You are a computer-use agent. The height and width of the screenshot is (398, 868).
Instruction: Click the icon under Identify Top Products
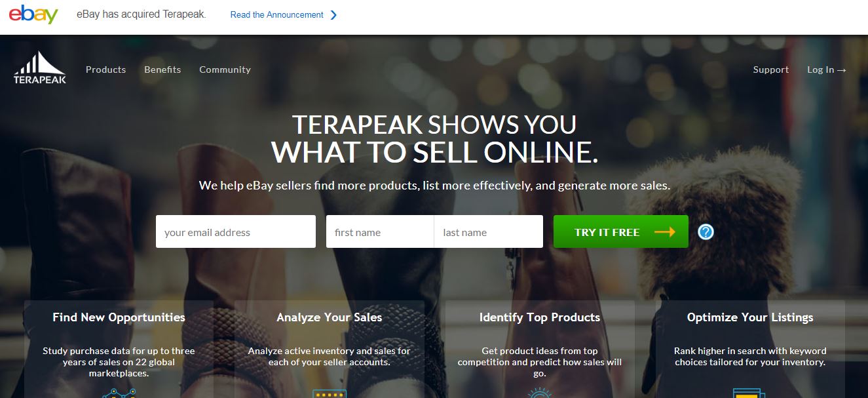(x=540, y=393)
